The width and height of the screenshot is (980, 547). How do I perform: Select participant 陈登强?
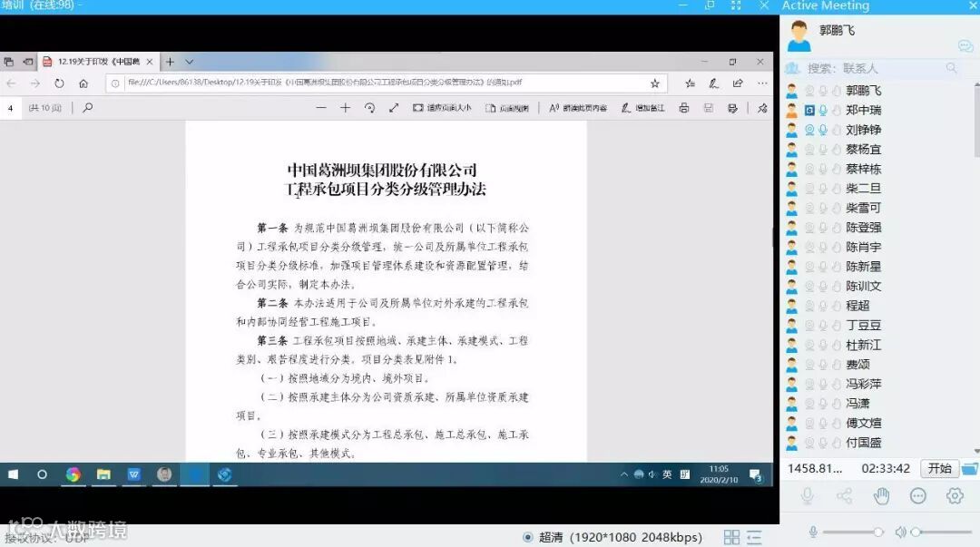click(x=863, y=228)
